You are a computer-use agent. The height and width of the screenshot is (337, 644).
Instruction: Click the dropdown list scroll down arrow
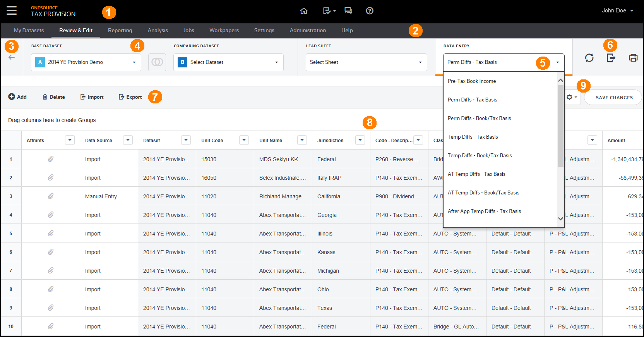coord(560,218)
